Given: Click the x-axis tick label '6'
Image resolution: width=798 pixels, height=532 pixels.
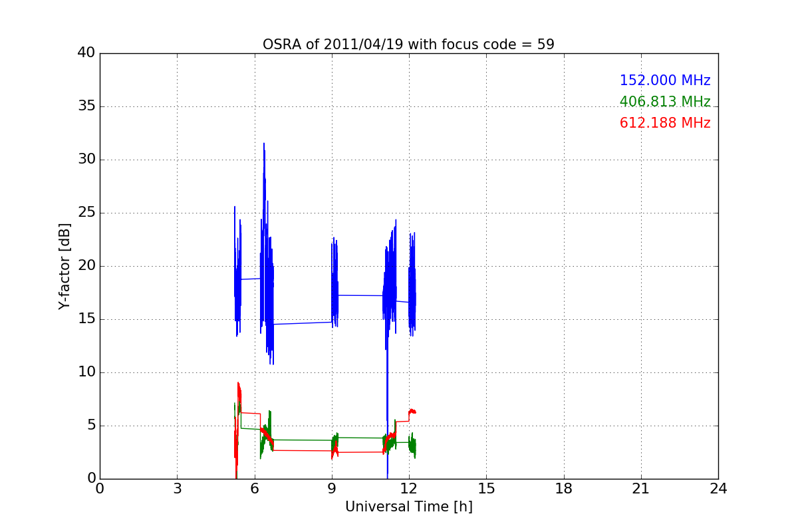Looking at the screenshot, I should tap(254, 489).
